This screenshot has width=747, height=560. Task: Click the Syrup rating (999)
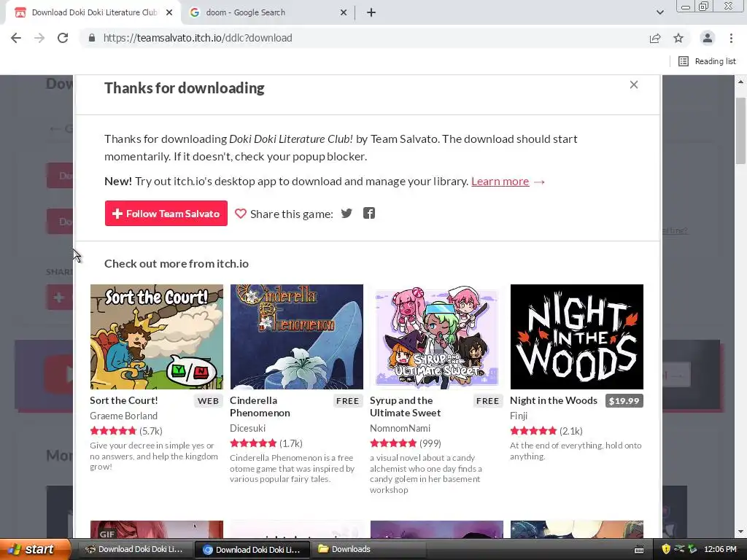coord(406,443)
